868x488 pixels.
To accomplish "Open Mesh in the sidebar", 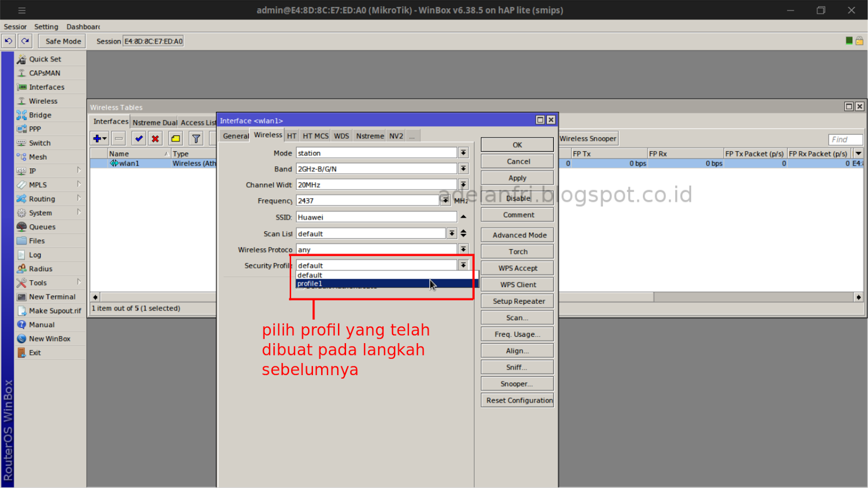I will click(38, 157).
